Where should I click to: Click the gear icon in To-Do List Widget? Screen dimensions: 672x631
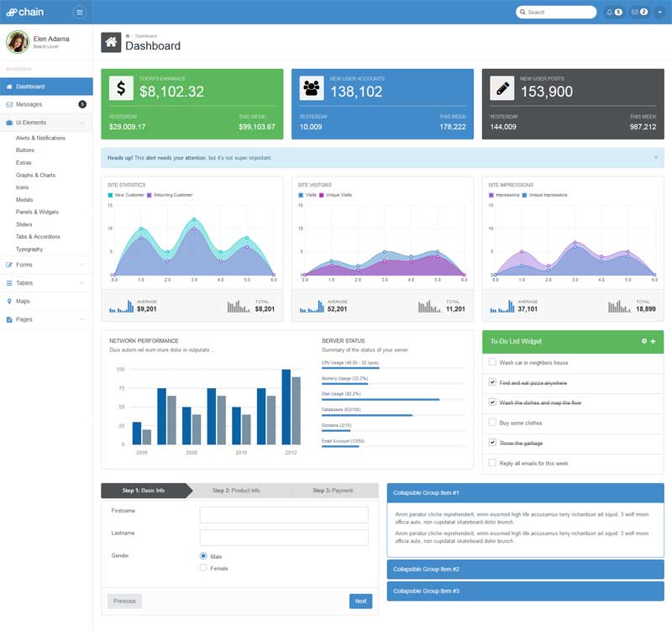tap(644, 341)
